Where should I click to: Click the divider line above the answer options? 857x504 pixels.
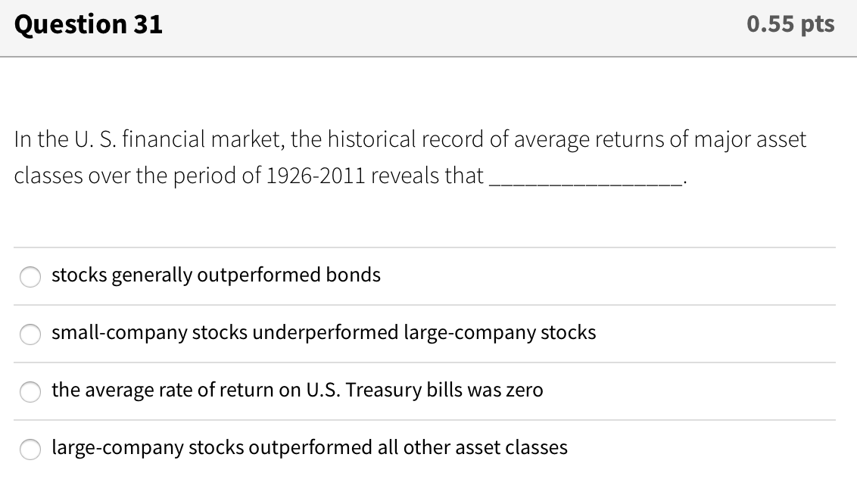pyautogui.click(x=428, y=247)
